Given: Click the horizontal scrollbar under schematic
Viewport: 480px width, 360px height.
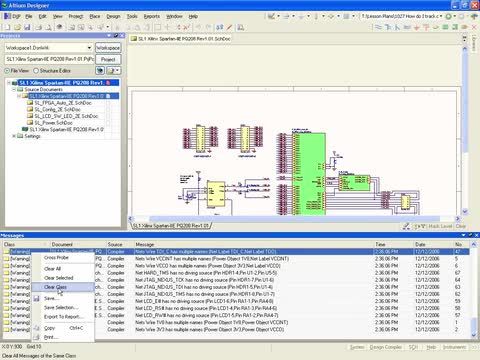Looking at the screenshot, I should click(x=294, y=219).
